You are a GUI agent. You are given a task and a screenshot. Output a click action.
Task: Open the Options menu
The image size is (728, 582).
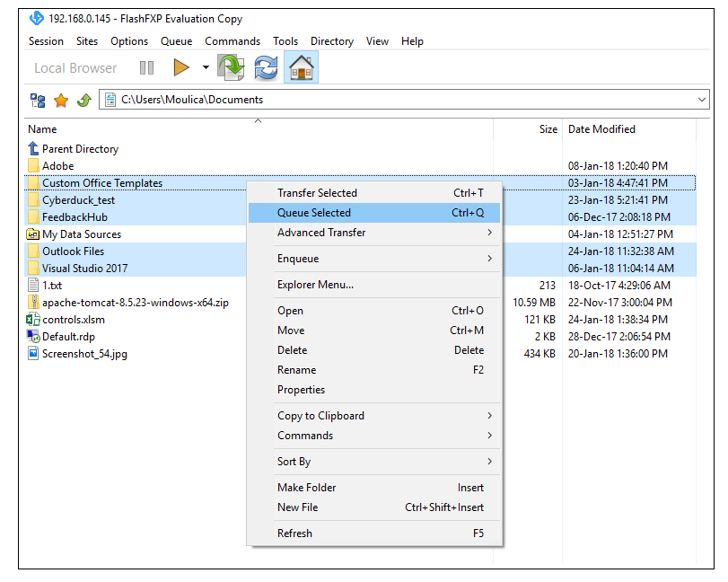click(129, 41)
